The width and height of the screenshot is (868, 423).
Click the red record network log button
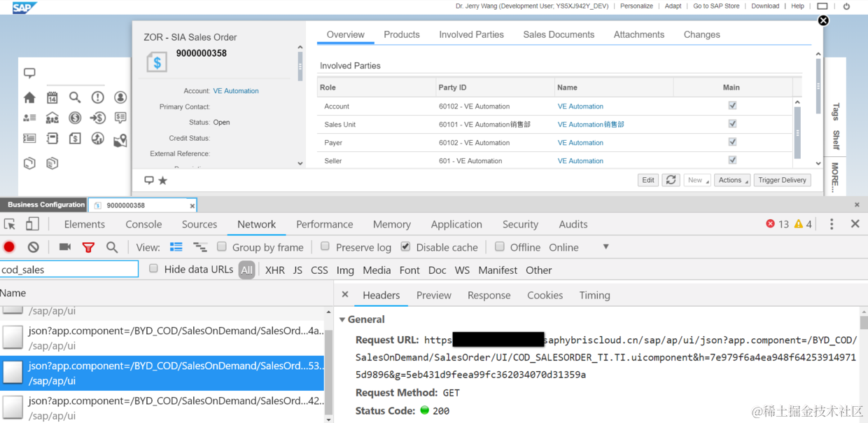[9, 247]
